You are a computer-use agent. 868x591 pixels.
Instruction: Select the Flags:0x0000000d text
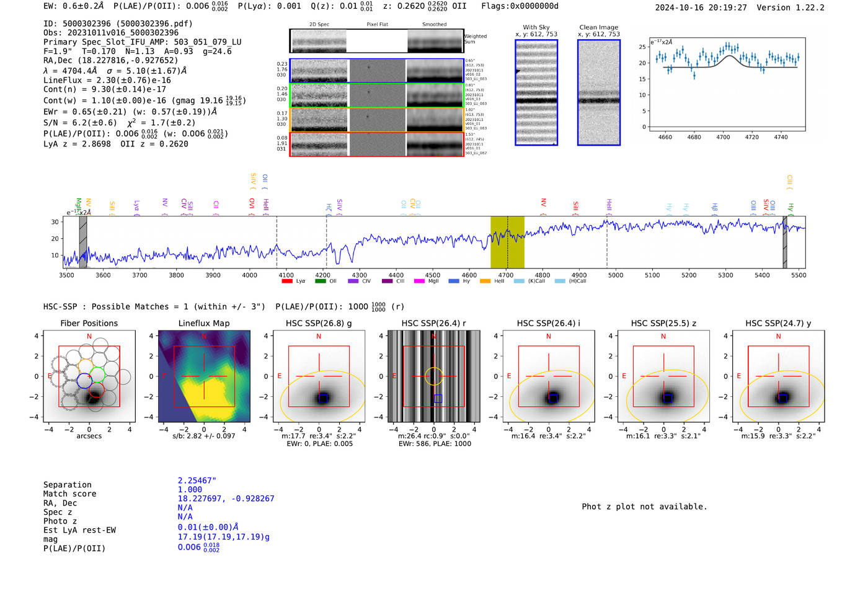tap(520, 6)
